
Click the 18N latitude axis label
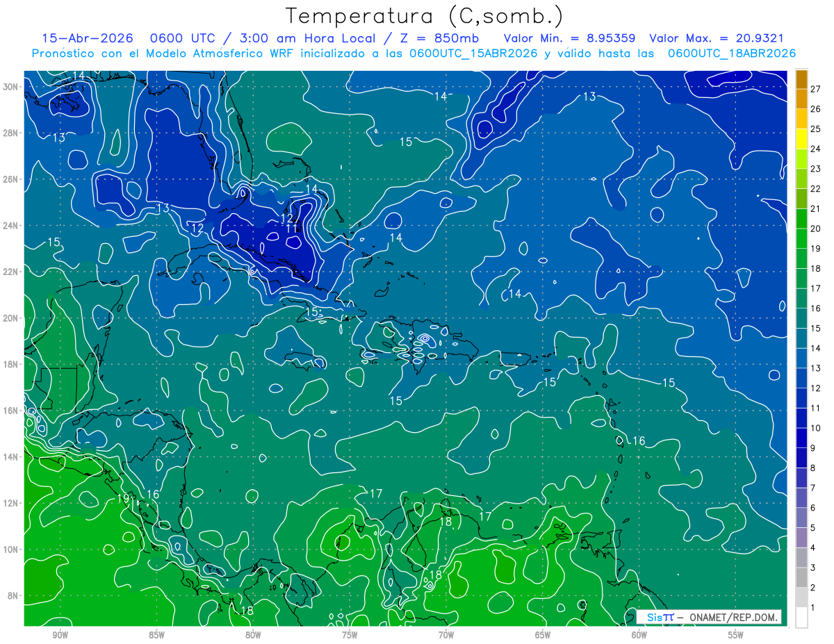[x=12, y=364]
